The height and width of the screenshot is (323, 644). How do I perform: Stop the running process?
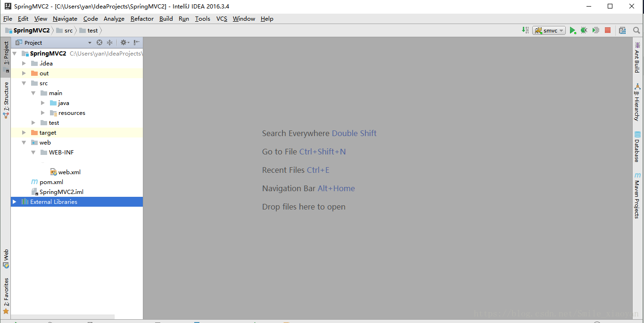[x=608, y=30]
